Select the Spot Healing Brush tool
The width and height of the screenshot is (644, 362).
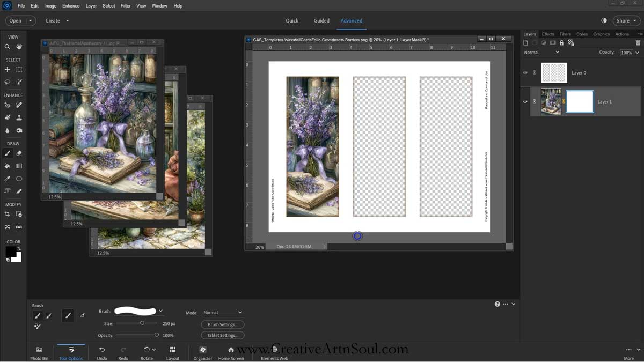tap(19, 105)
